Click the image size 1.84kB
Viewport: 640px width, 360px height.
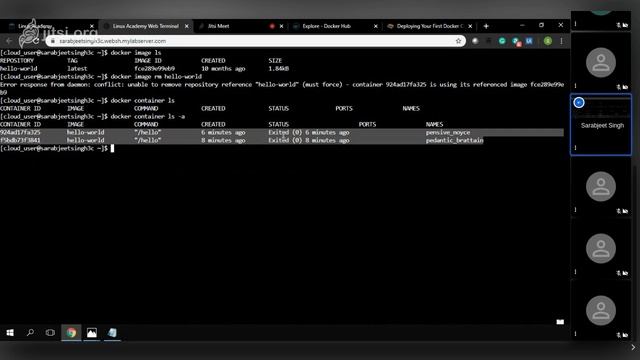pyautogui.click(x=278, y=69)
